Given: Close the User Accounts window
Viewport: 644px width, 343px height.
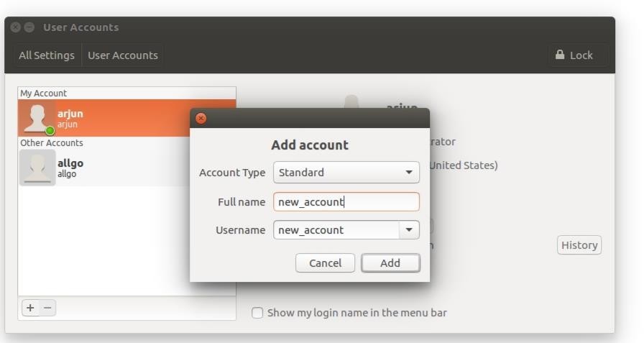Looking at the screenshot, I should click(x=16, y=27).
